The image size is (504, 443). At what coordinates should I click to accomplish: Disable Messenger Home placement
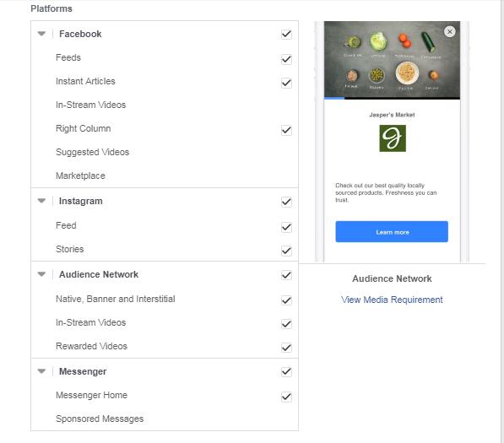click(x=286, y=397)
